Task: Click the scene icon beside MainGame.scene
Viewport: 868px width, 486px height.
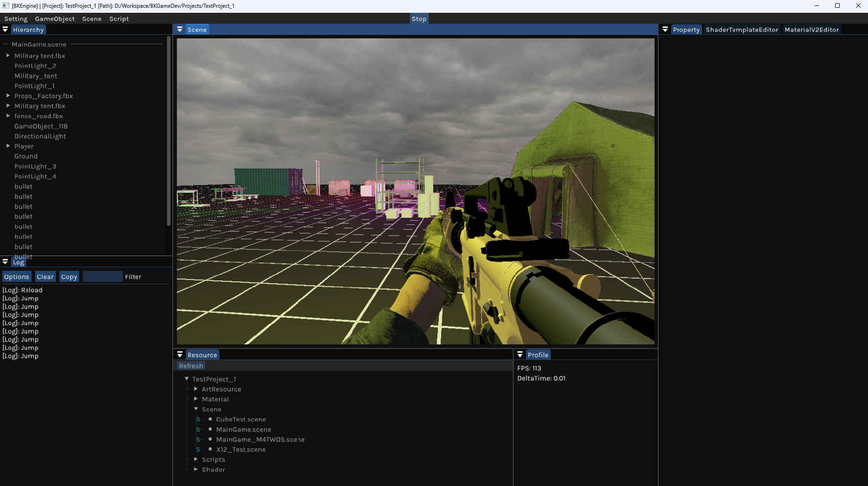Action: coord(198,429)
